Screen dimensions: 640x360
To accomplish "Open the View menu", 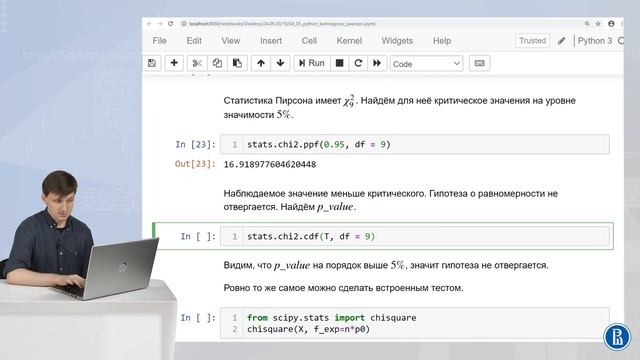I will click(231, 41).
